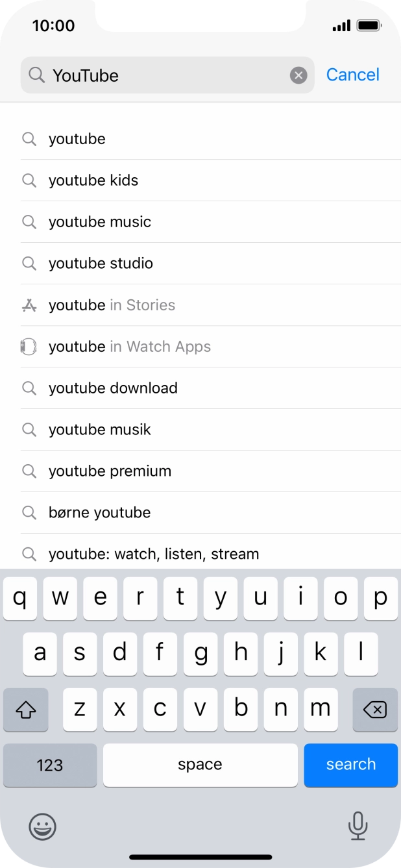Tap the microphone icon for dictation
The width and height of the screenshot is (401, 868).
[358, 827]
